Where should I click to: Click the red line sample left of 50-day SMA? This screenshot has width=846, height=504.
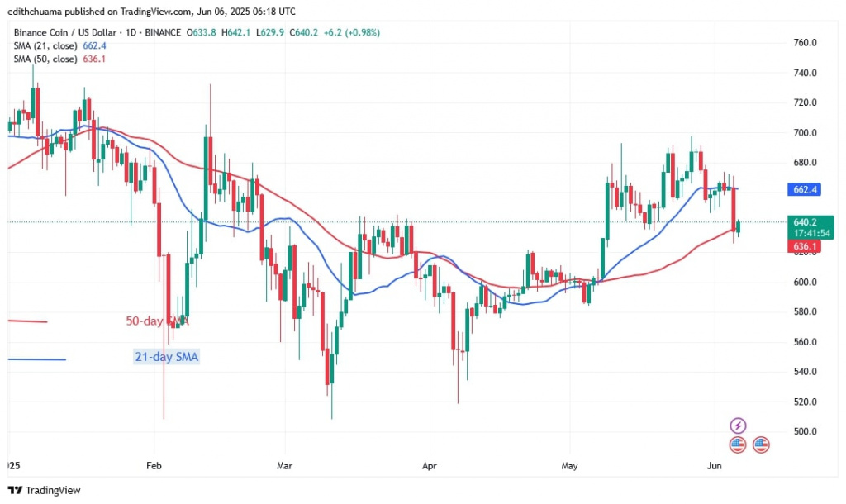click(28, 321)
